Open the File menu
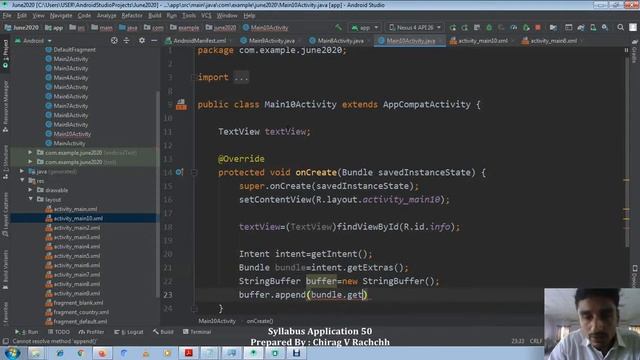The image size is (640, 360). click(7, 16)
